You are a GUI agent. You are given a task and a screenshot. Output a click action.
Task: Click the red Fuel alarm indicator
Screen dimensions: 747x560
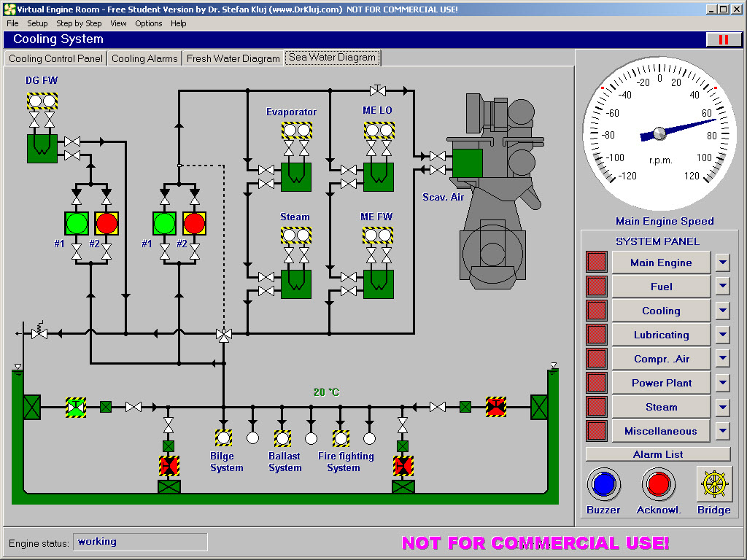(597, 287)
